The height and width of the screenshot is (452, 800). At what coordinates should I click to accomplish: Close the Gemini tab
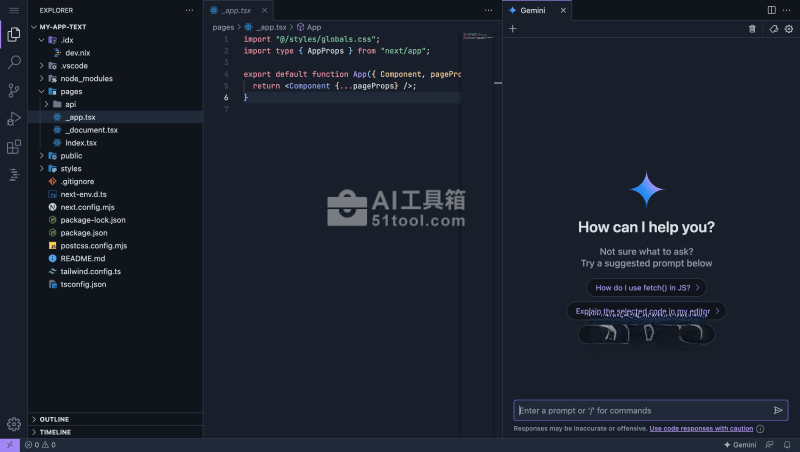click(x=563, y=10)
